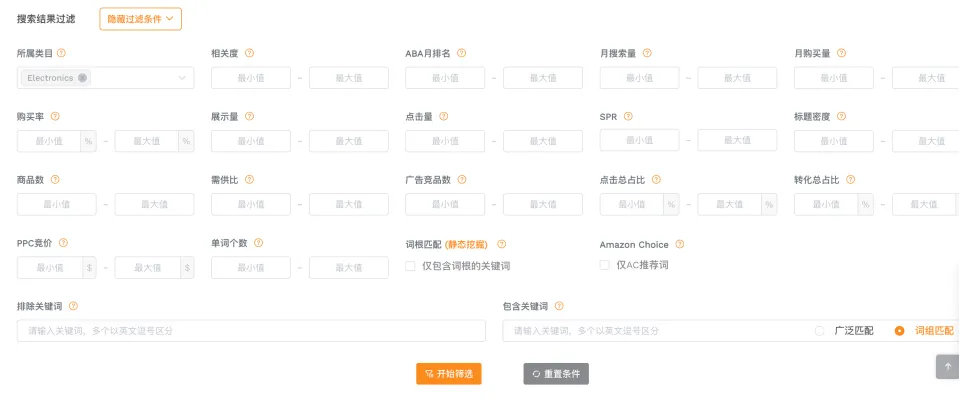Click help icon next to 月搜索量
This screenshot has height=401, width=960.
click(647, 53)
